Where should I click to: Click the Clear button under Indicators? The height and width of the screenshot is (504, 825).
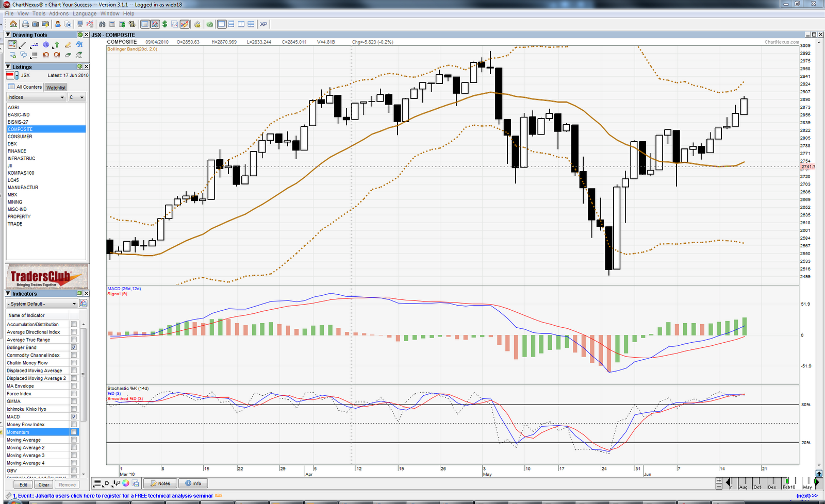coord(44,484)
